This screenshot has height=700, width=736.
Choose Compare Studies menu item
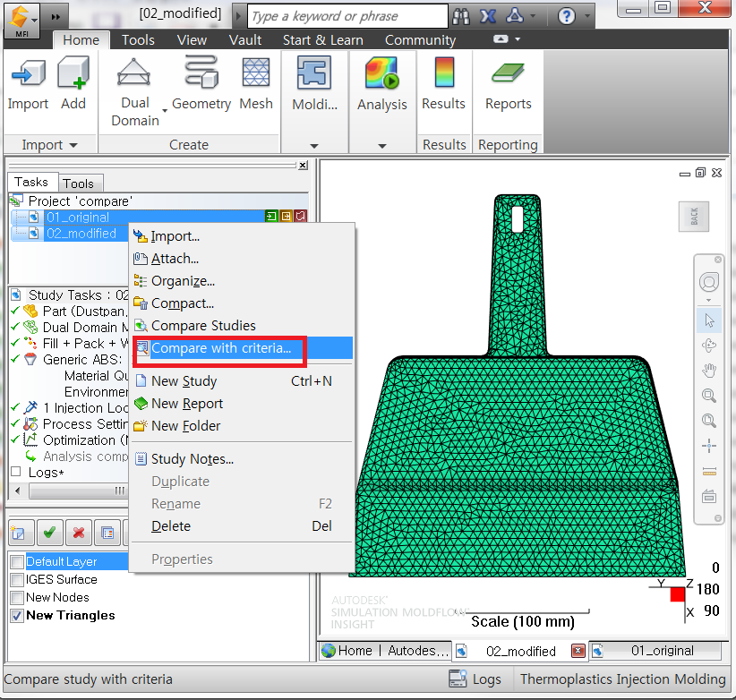click(x=243, y=326)
